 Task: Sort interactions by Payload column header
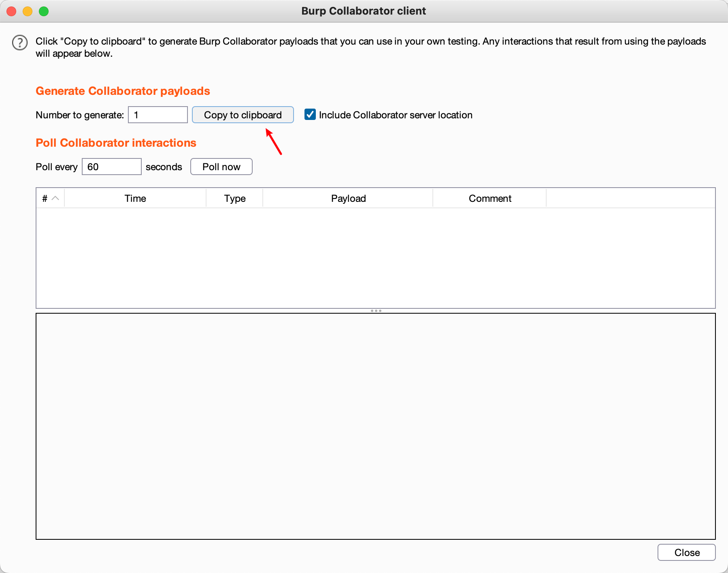[x=348, y=199]
